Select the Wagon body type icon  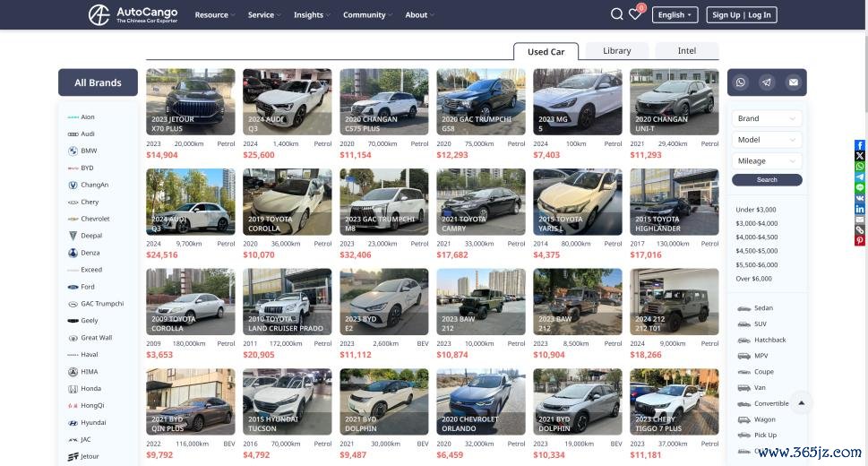(x=744, y=419)
